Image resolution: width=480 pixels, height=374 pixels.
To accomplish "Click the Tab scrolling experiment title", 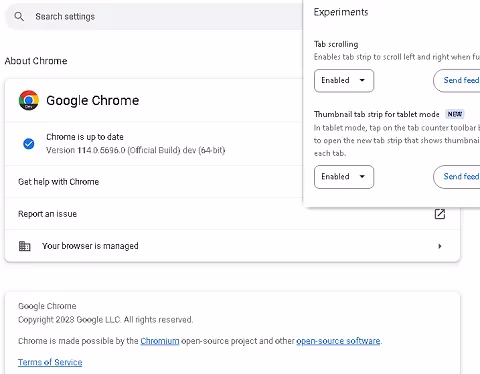I will pyautogui.click(x=336, y=44).
